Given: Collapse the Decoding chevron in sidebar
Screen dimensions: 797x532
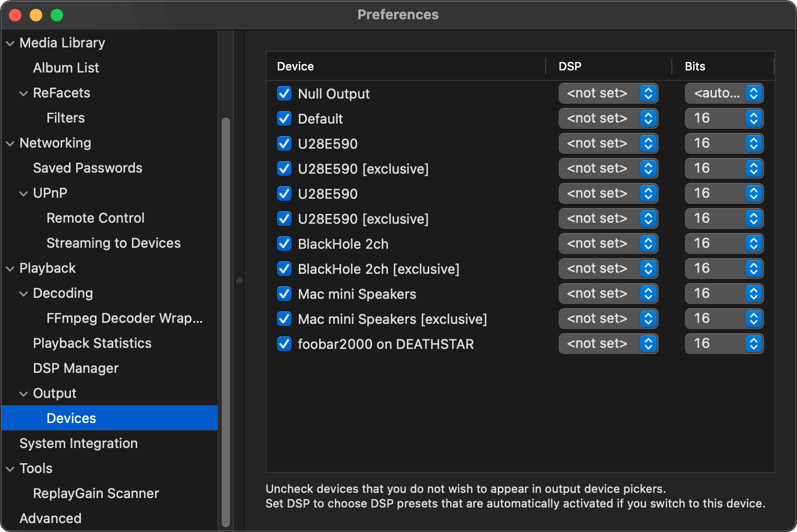Looking at the screenshot, I should 23,294.
